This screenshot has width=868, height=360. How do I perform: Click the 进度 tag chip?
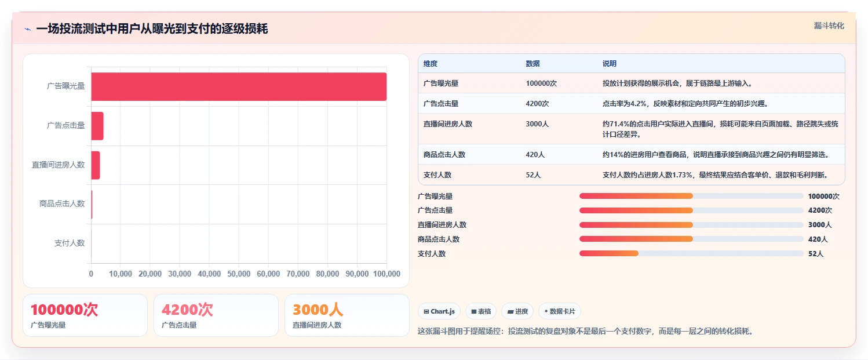[x=517, y=311]
